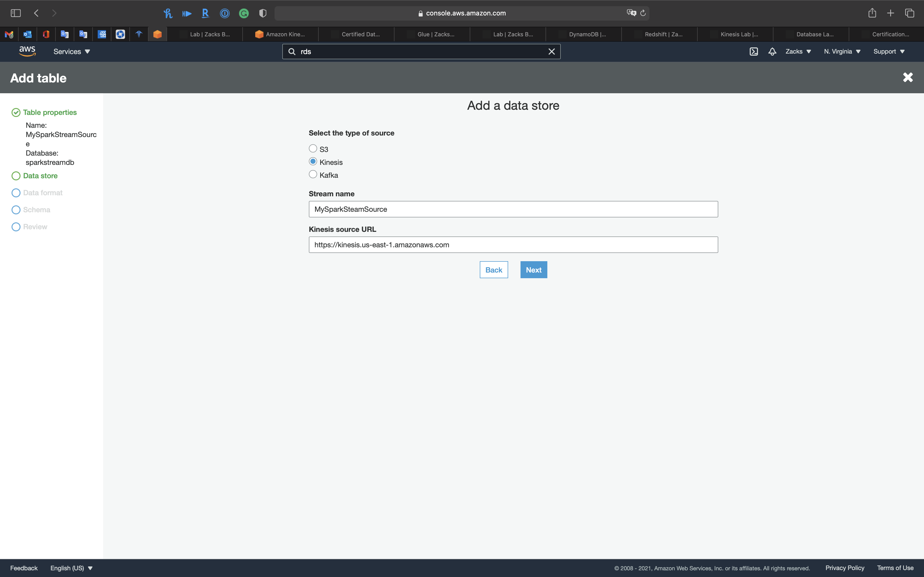924x577 pixels.
Task: Click the notifications bell icon
Action: (x=772, y=52)
